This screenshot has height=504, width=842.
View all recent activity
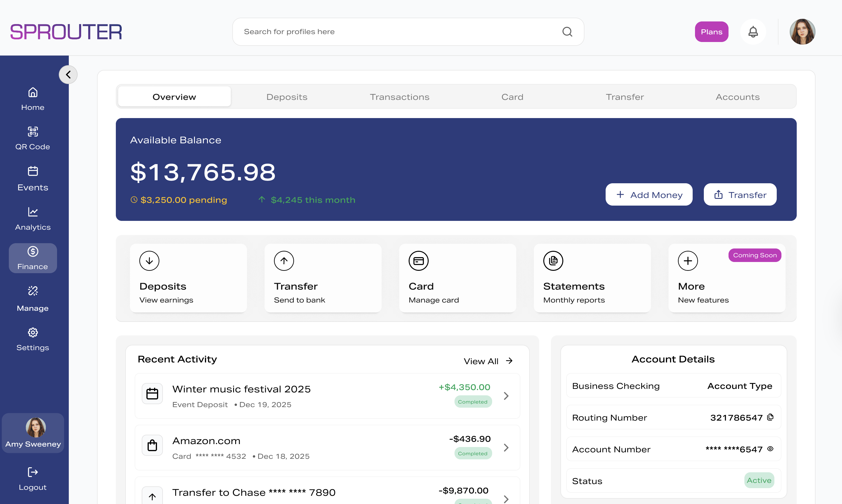point(488,361)
